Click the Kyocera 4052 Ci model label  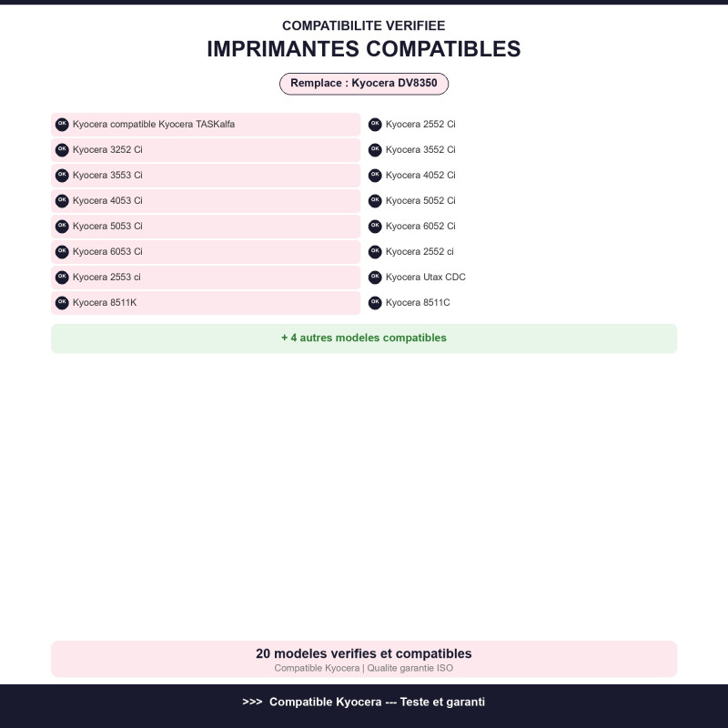(x=420, y=176)
